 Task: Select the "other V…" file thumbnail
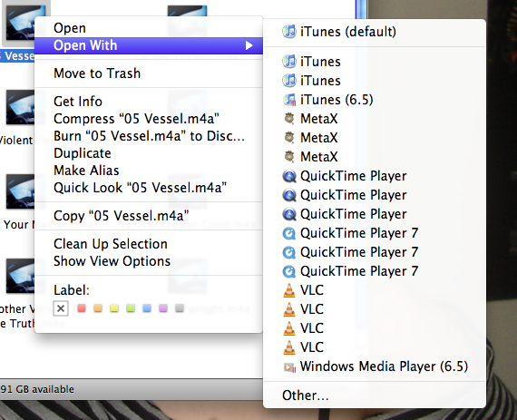pyautogui.click(x=21, y=276)
